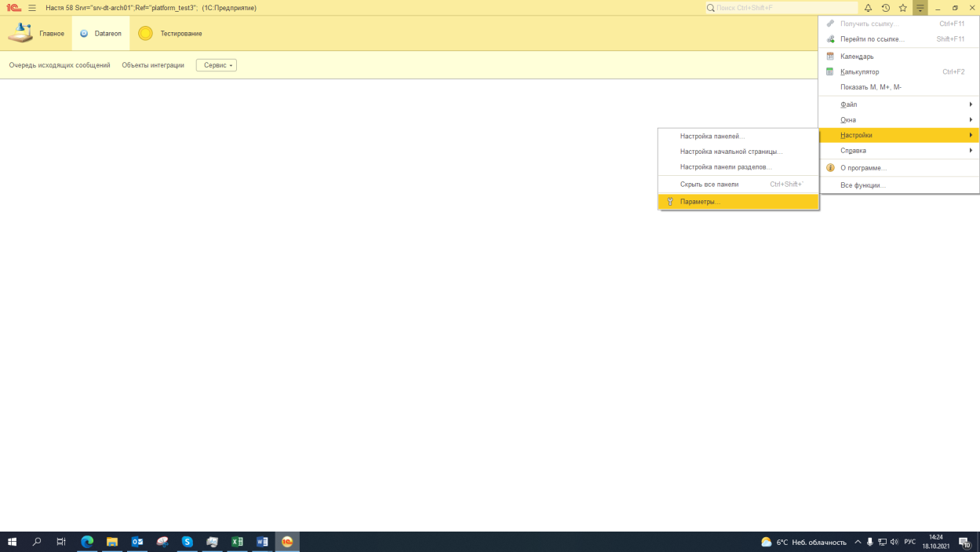Open favorites star icon
Image resolution: width=980 pixels, height=552 pixels.
(x=902, y=8)
